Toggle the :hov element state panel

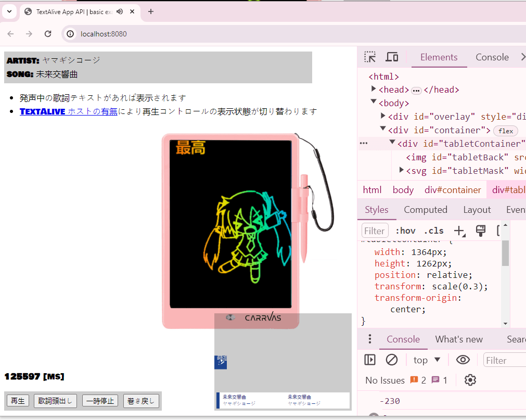[405, 231]
